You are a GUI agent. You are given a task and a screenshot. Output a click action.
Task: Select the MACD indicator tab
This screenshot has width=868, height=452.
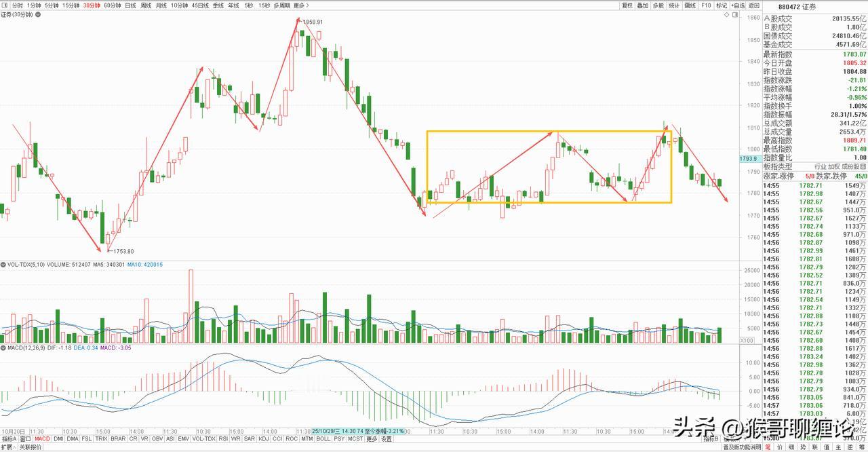click(43, 439)
